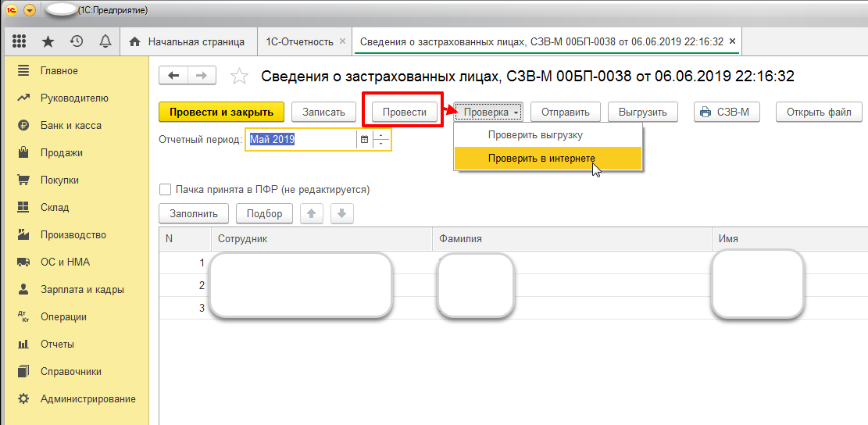The image size is (868, 425).
Task: Click the back navigation arrow
Action: point(173,75)
